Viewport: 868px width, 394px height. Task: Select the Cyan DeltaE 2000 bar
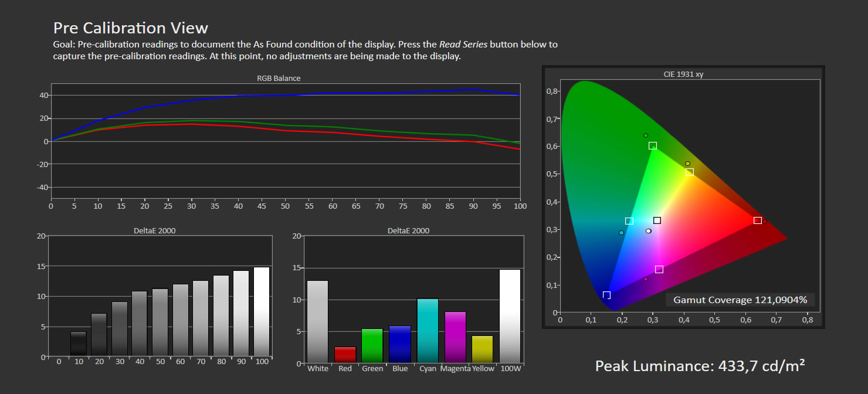pos(428,331)
